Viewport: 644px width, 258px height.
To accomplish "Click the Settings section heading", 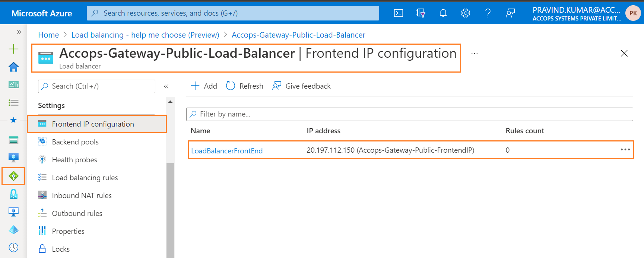I will [51, 105].
